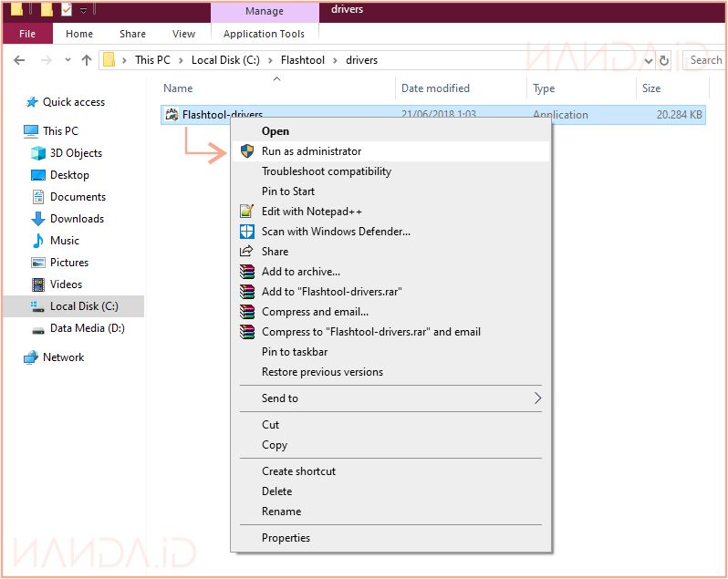Click inside the Search input box
The height and width of the screenshot is (579, 728).
[x=705, y=60]
